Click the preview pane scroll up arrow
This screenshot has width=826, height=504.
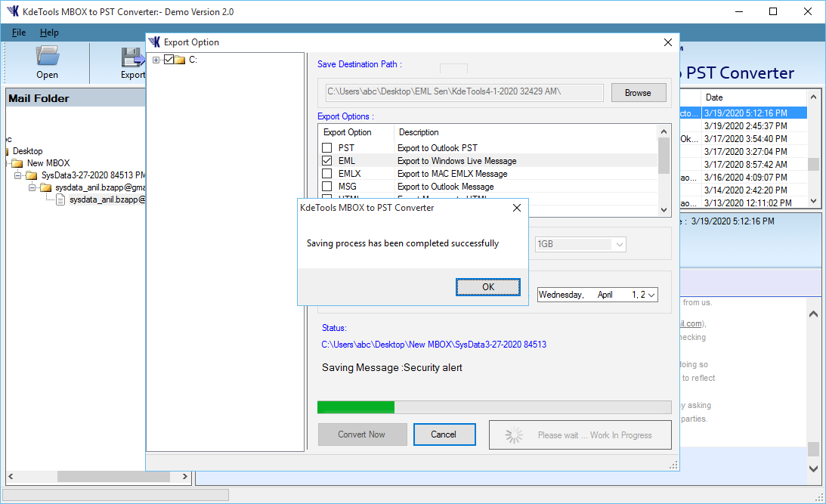[813, 314]
